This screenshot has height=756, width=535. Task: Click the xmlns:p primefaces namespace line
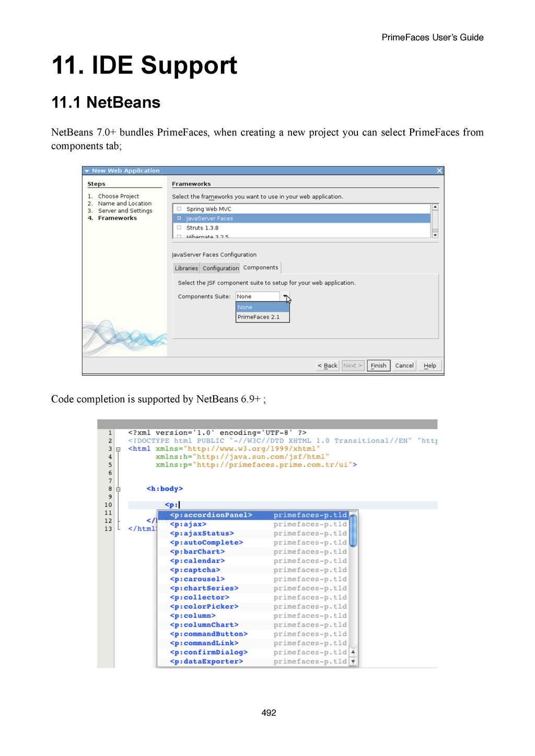click(x=256, y=465)
